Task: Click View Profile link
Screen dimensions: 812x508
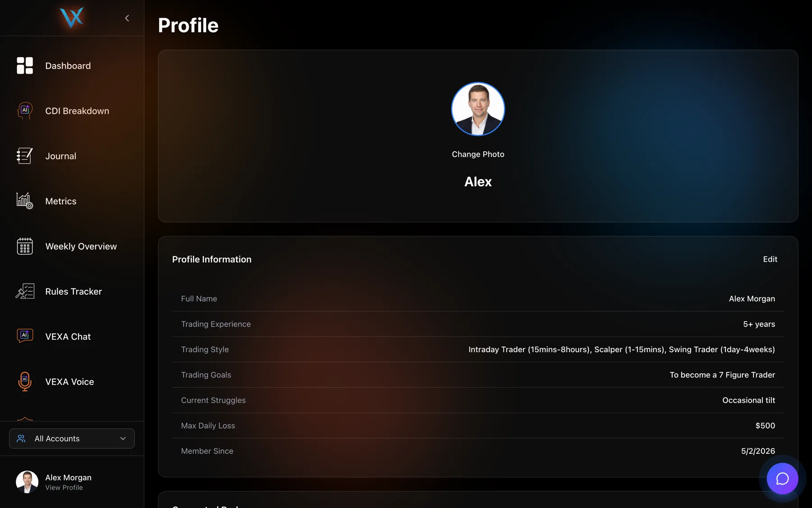Action: pos(64,488)
